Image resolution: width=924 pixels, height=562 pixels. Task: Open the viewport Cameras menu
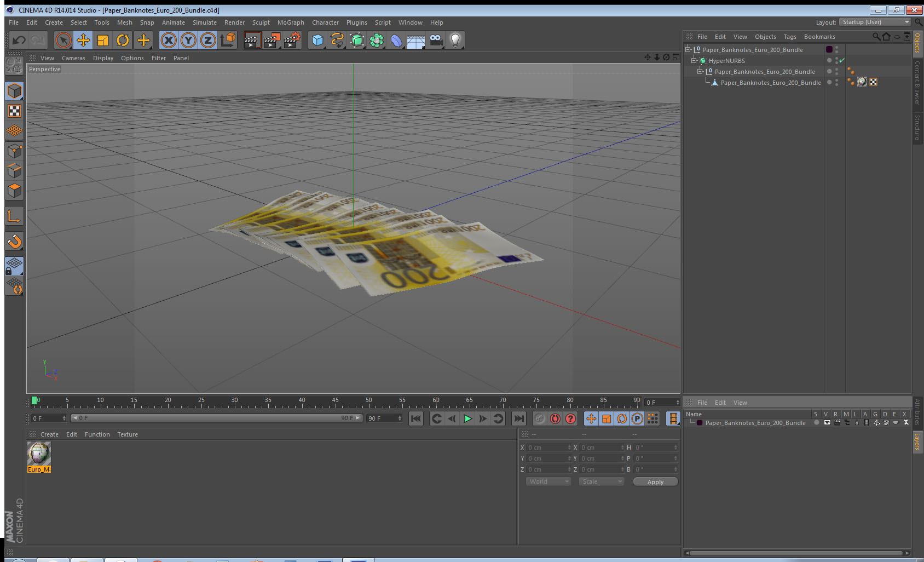click(x=73, y=58)
